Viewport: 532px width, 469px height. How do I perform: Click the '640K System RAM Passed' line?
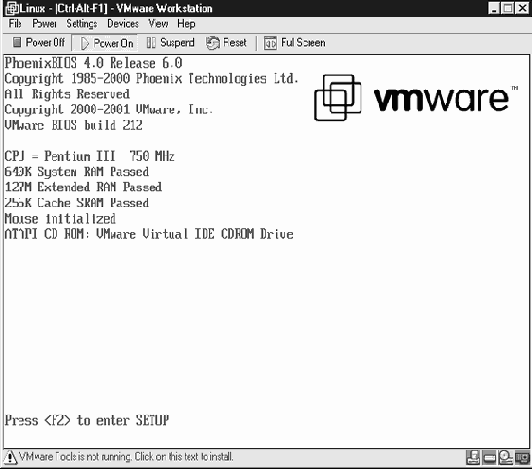coord(77,172)
